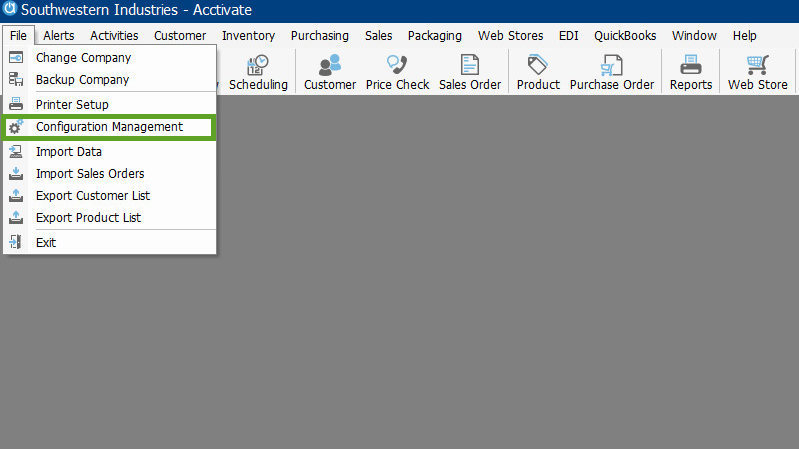Open the Sales menu
The image size is (799, 449).
[x=378, y=36]
